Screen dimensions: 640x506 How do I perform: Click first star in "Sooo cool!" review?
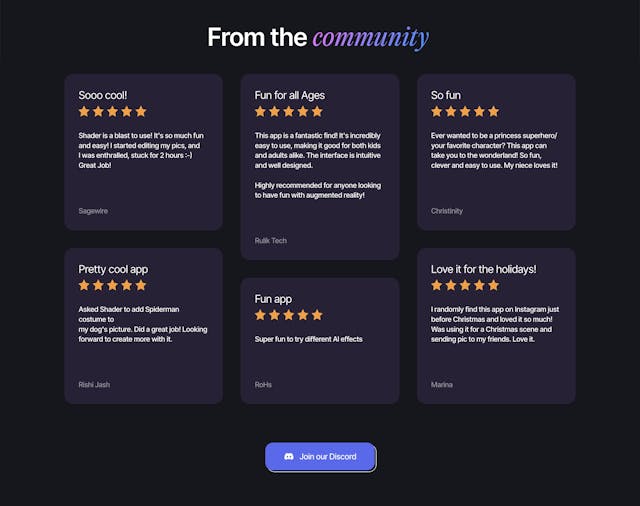(85, 112)
